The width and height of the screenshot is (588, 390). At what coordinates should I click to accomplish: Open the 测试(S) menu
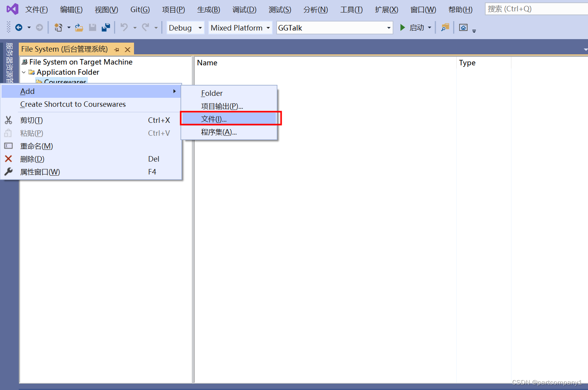click(280, 9)
